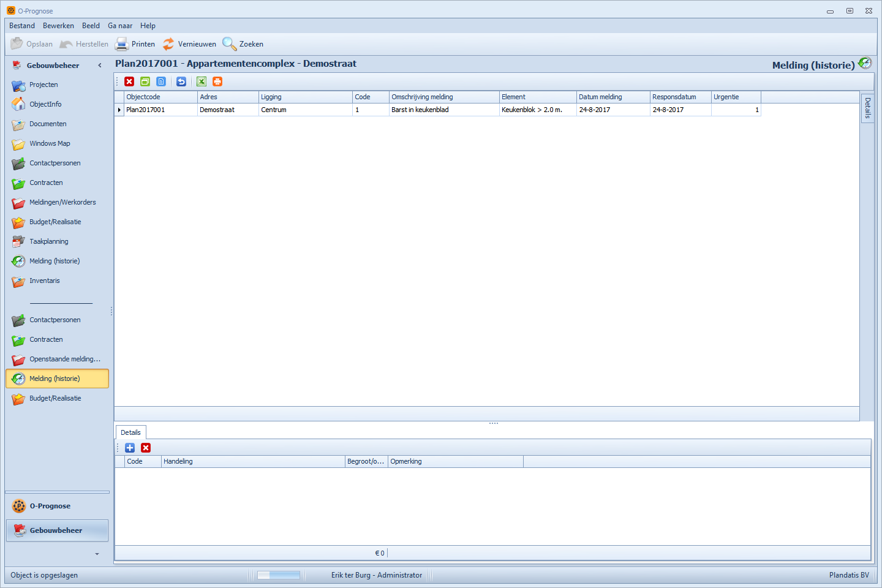
Task: Click the Excel export icon
Action: click(202, 81)
